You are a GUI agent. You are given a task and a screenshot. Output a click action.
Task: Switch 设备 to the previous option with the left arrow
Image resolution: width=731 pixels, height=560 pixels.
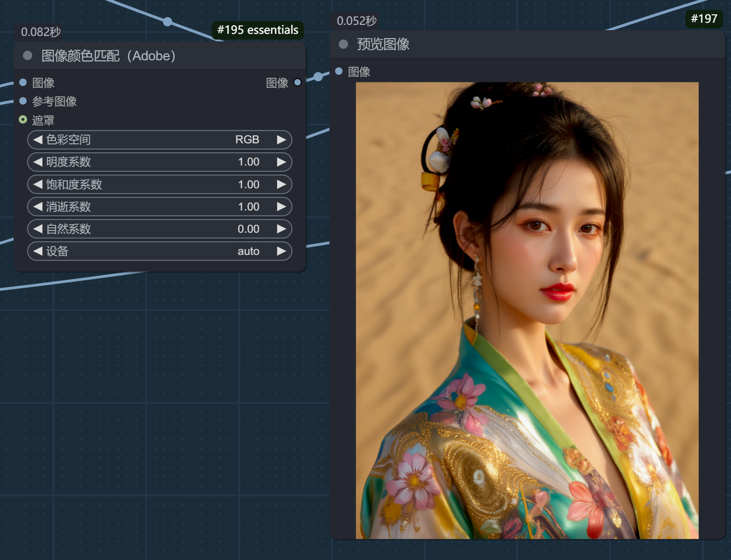pyautogui.click(x=38, y=251)
